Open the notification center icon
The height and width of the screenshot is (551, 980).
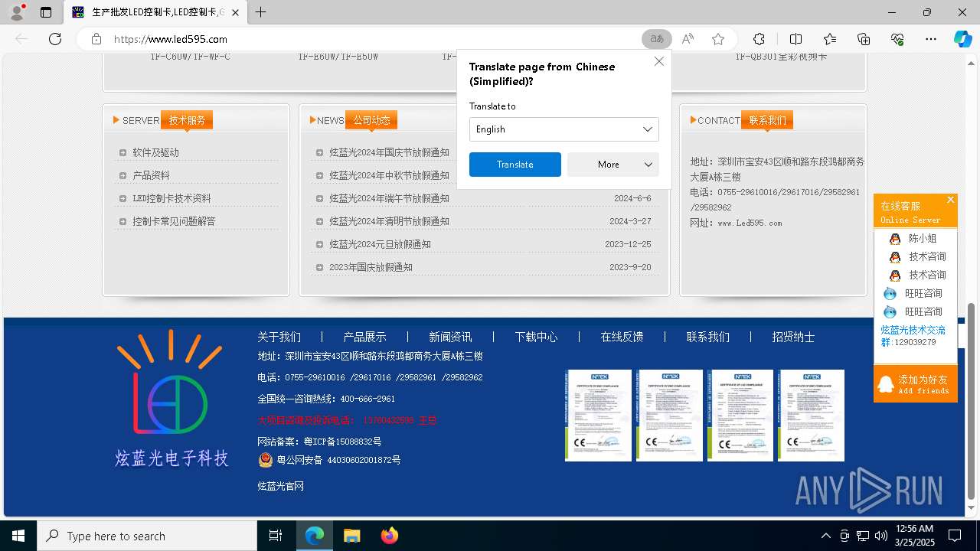click(955, 536)
